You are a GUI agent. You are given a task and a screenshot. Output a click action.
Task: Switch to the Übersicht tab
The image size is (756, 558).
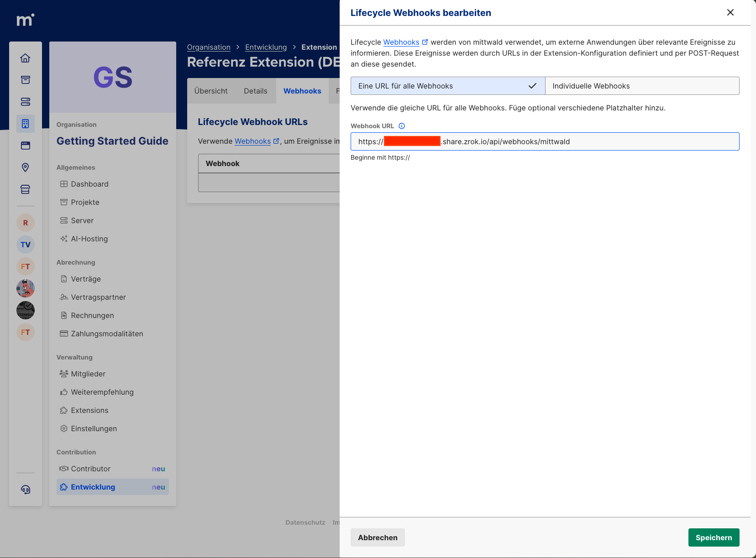pos(211,91)
